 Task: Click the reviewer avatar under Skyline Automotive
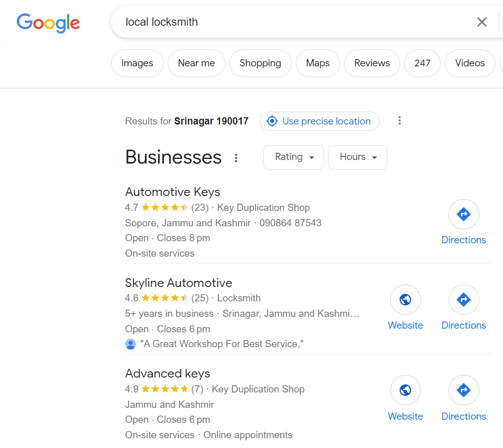pyautogui.click(x=131, y=344)
